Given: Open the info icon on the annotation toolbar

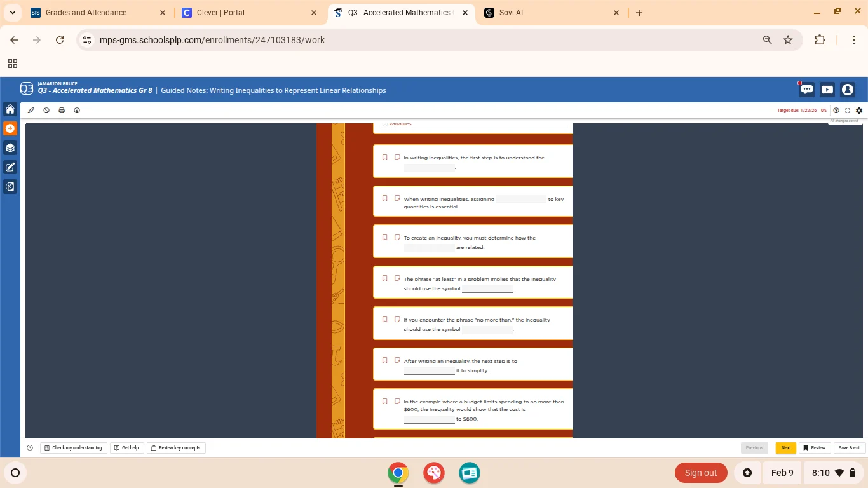Looking at the screenshot, I should point(77,110).
